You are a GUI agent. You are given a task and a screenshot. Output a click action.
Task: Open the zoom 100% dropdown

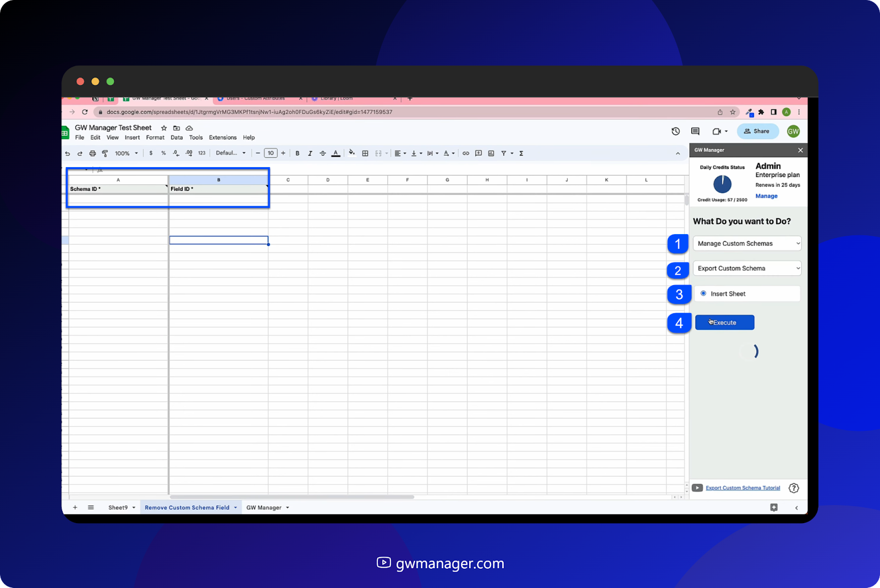[127, 153]
